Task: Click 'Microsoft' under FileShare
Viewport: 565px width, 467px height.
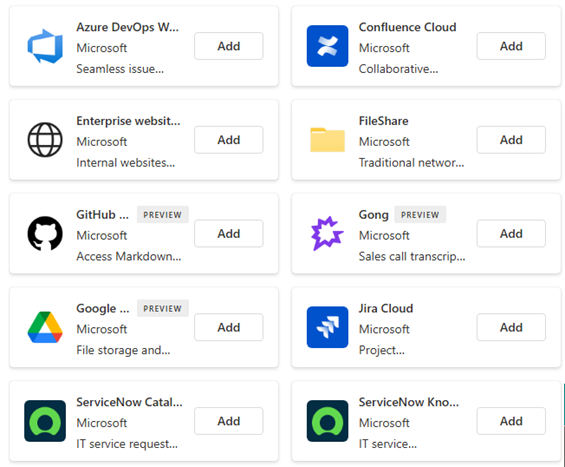Action: click(x=384, y=142)
